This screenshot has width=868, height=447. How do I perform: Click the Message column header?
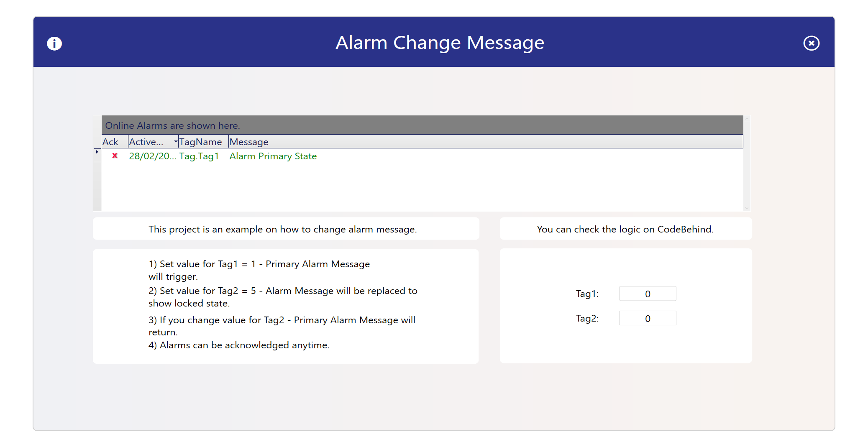(249, 142)
